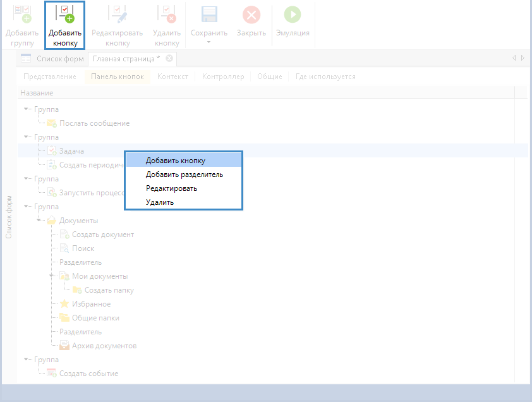
Task: Click the Сохранить floppy disk icon
Action: click(209, 15)
